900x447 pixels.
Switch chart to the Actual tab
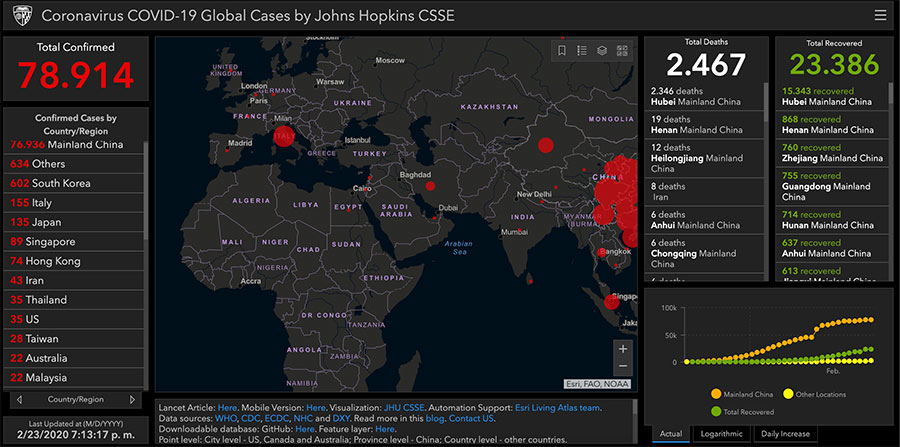click(672, 434)
